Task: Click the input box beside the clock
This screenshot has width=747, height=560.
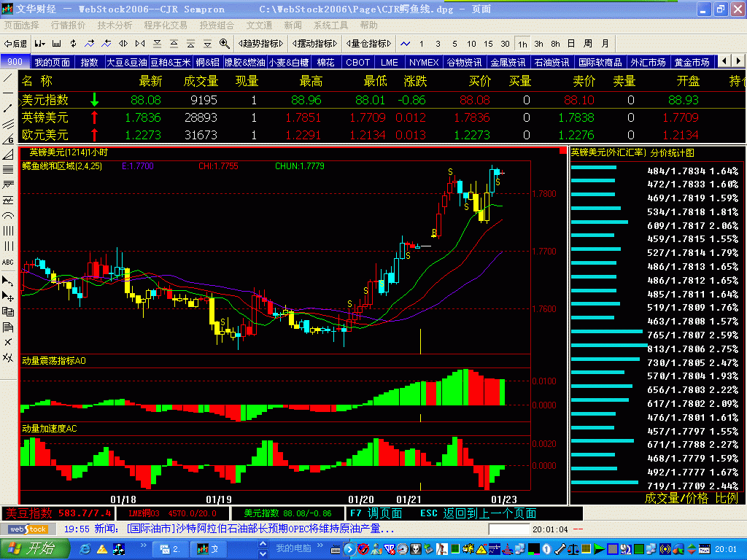Action: pos(508,529)
